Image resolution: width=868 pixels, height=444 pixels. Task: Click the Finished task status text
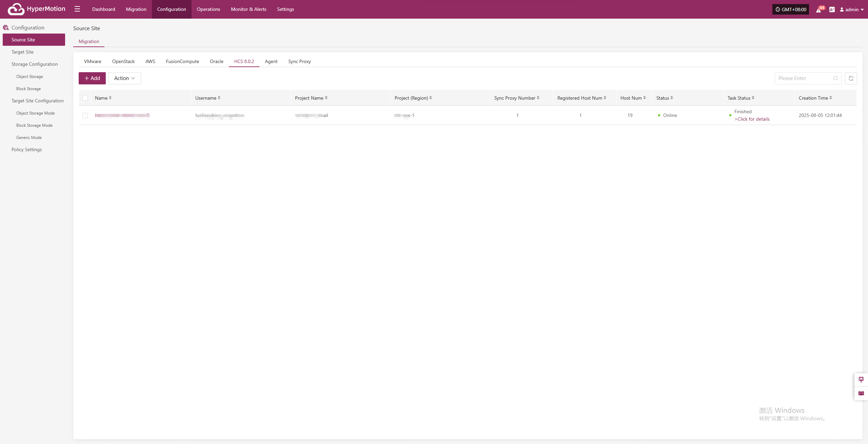[743, 112]
